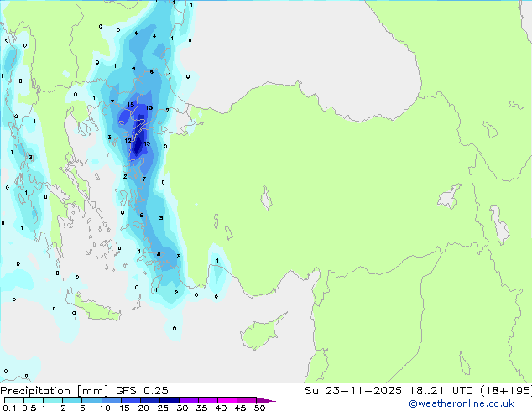Click the '40' legend scale label
Viewport: 532px width, 411px height.
(x=221, y=408)
